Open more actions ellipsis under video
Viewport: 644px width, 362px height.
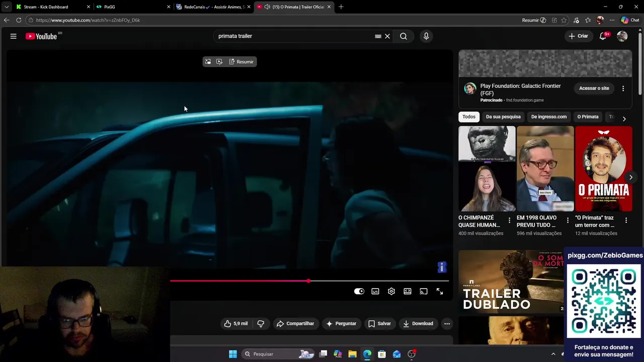coord(447,324)
